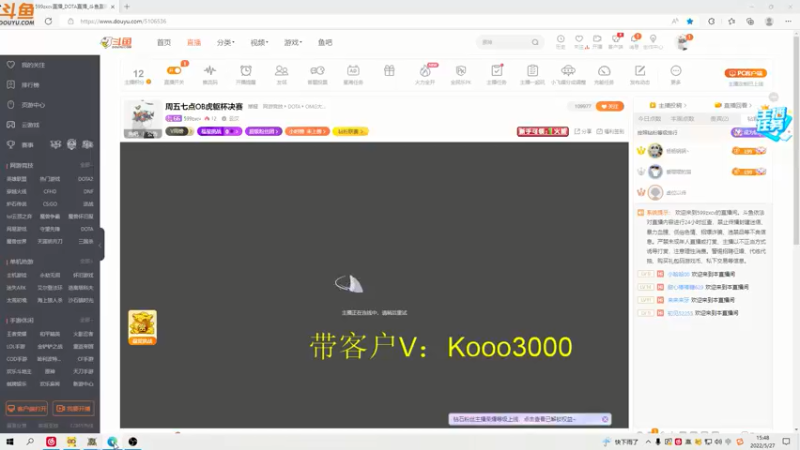This screenshot has height=450, width=800.
Task: Click the streamer room avatar thumbnail
Action: [142, 118]
